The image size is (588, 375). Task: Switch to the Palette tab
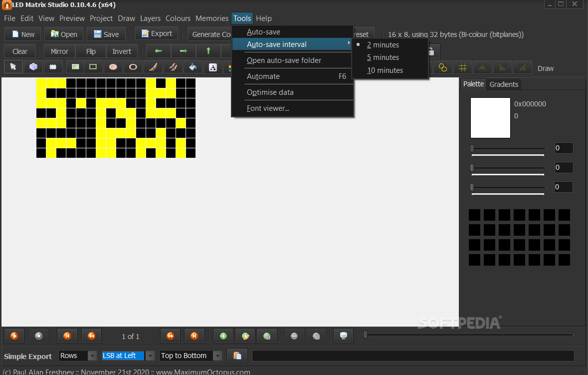tap(473, 84)
